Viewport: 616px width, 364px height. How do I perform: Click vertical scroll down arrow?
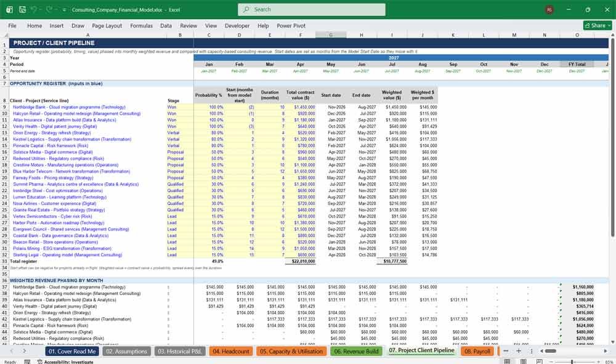(x=612, y=342)
